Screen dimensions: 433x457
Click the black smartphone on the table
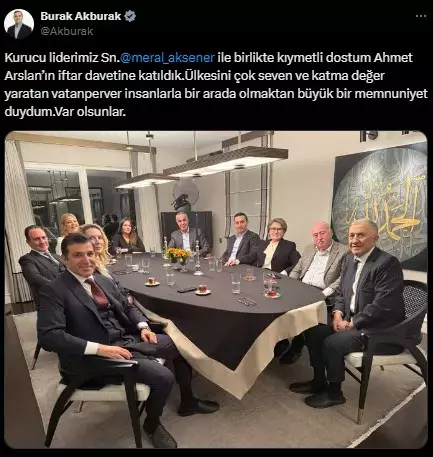187,289
